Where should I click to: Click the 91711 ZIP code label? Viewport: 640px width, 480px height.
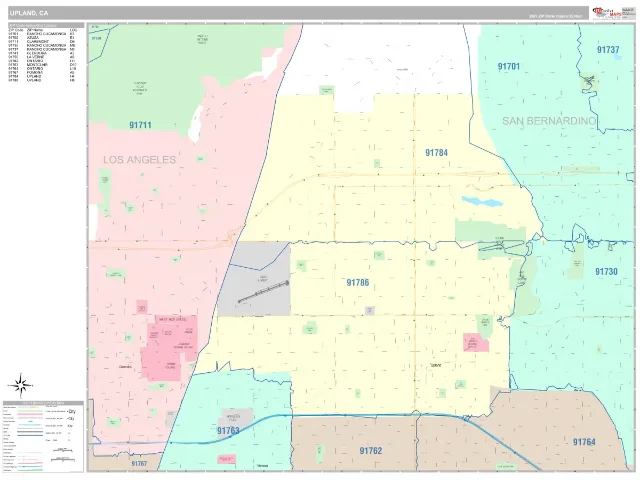pyautogui.click(x=140, y=125)
